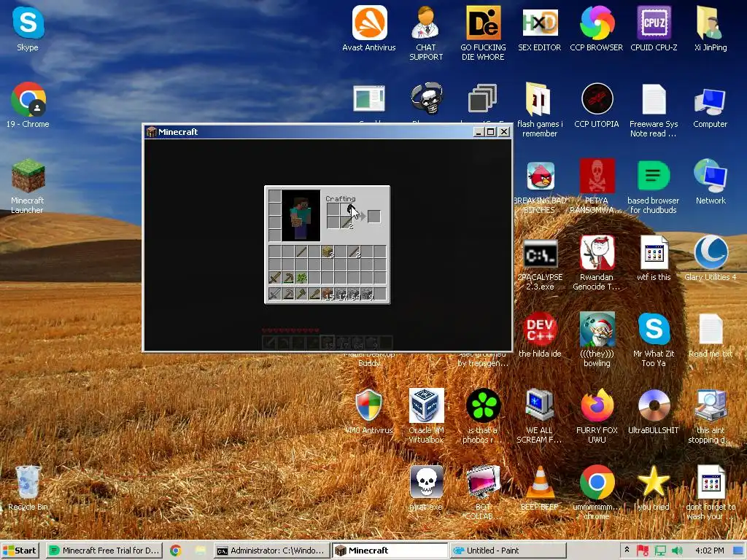Switch to Untitled - Paint taskbar button
Image resolution: width=747 pixels, height=560 pixels.
(508, 551)
